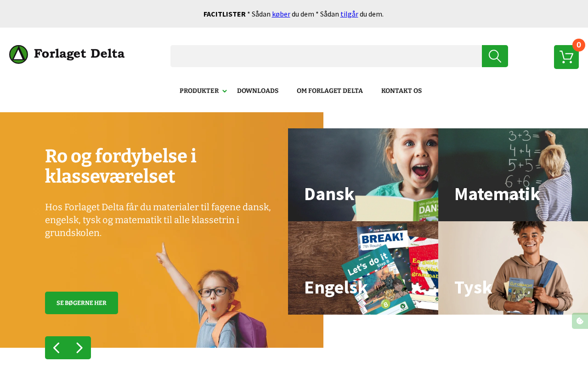Navigate to Kontakt os
This screenshot has height=368, width=588.
point(401,91)
